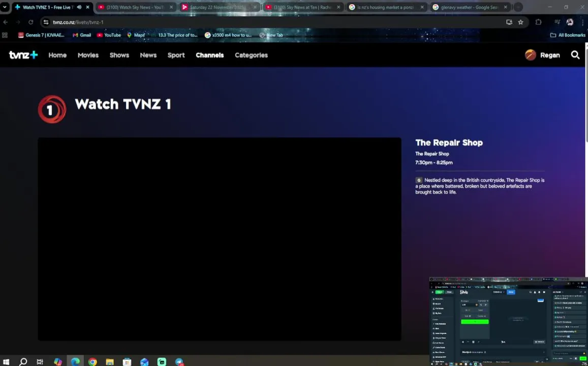Click the TVNZ+ logo
Screen dimensions: 588x366
point(23,55)
